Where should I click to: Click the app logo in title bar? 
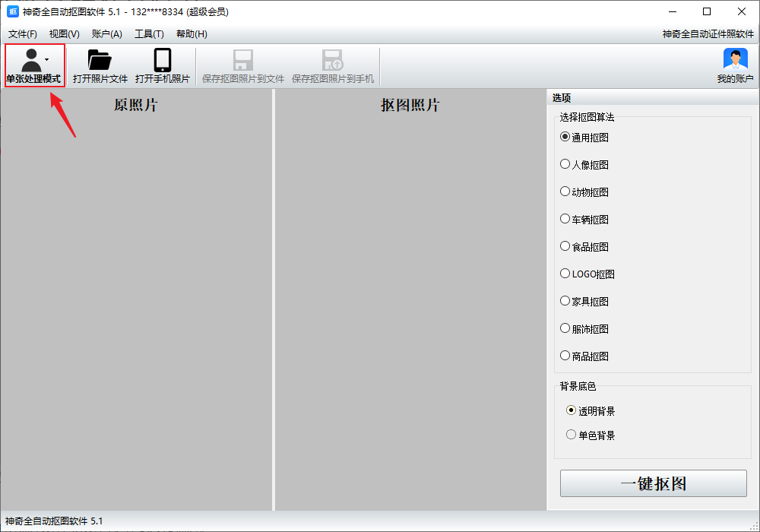(12, 11)
